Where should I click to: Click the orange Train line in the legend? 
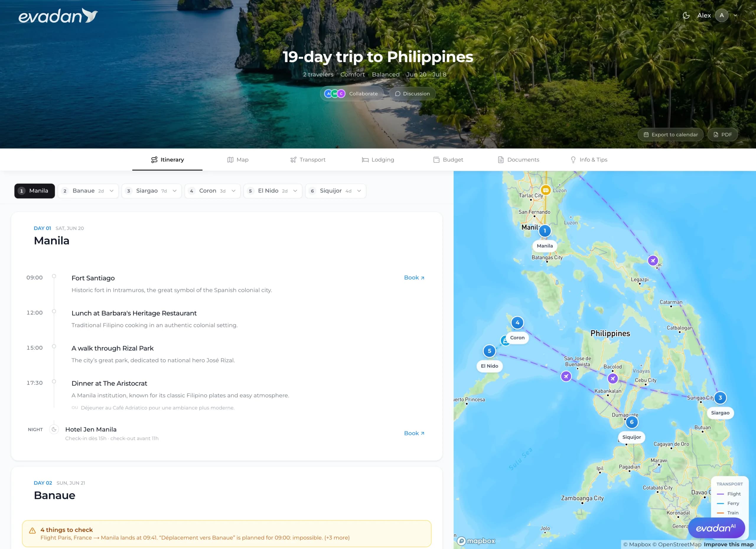[720, 513]
